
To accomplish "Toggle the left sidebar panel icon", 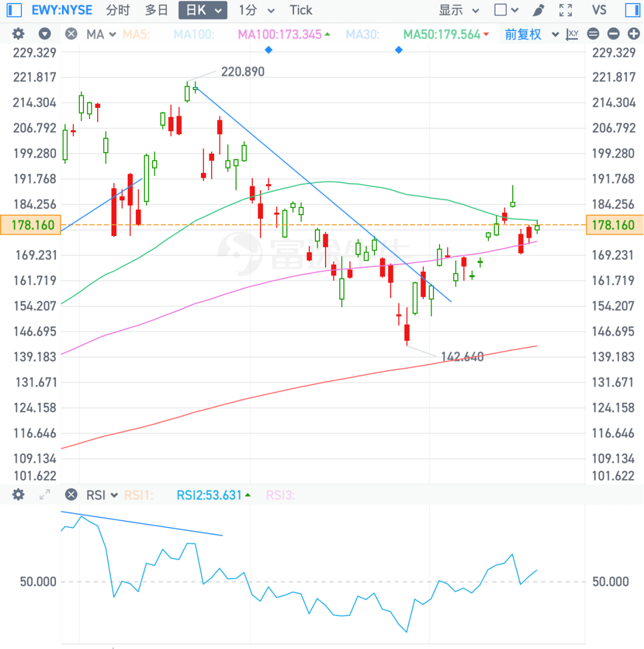I will [14, 10].
